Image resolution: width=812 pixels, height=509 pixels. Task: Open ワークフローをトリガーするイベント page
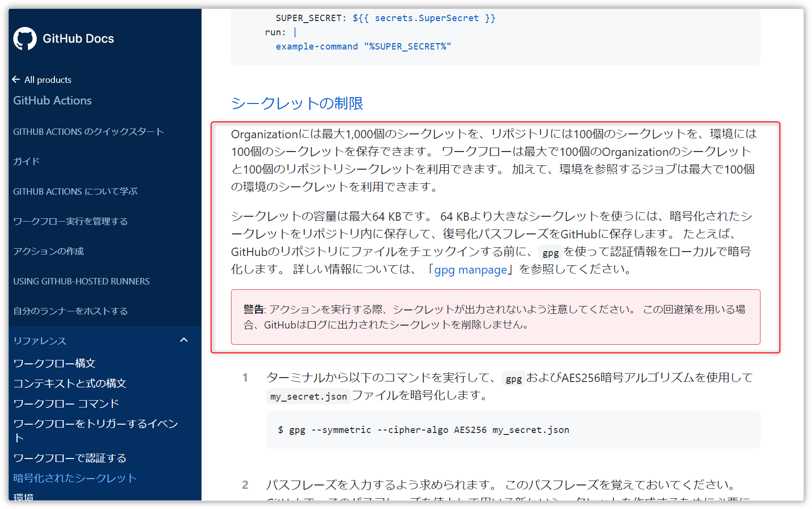click(x=96, y=431)
